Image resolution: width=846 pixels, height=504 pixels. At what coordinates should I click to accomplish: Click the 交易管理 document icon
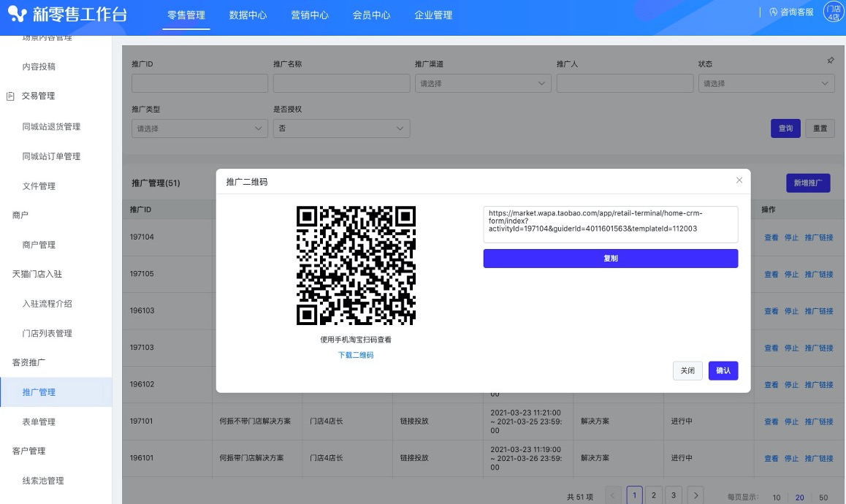(10, 96)
